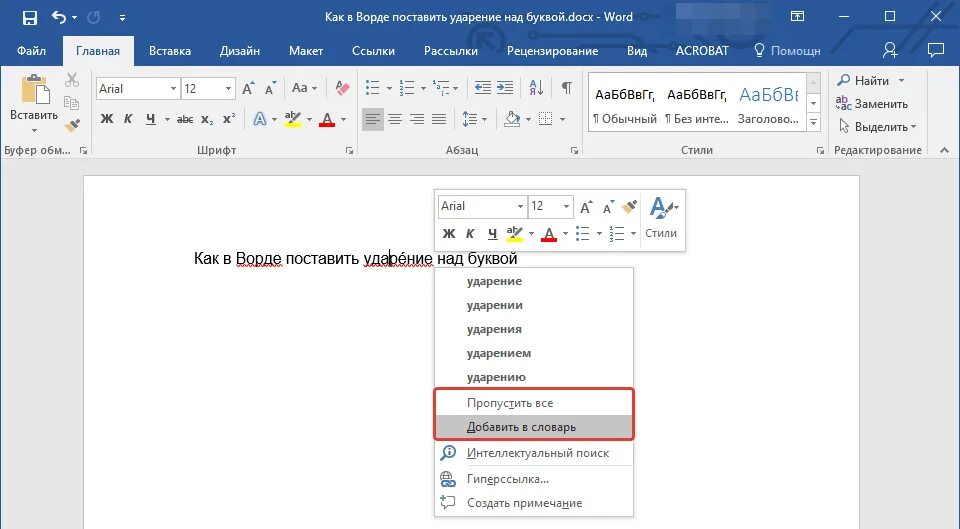The width and height of the screenshot is (960, 529).
Task: Open mini toolbar font size dropdown
Action: (566, 206)
